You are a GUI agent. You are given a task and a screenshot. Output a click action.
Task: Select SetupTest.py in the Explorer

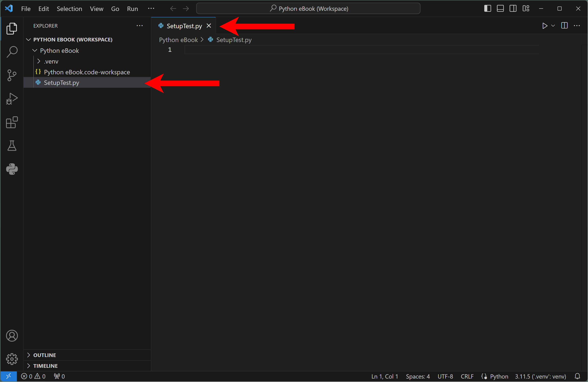pyautogui.click(x=87, y=82)
